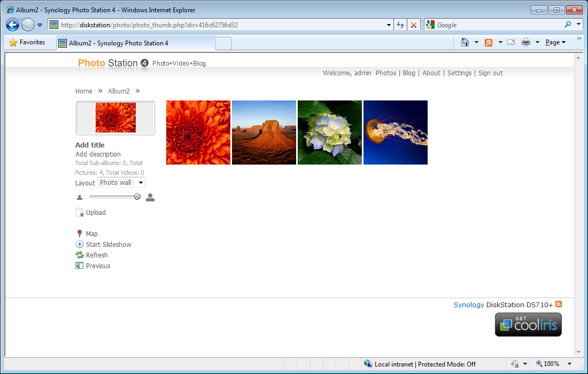Click the browser Back arrow button
Viewport: 588px width, 374px height.
[x=12, y=25]
